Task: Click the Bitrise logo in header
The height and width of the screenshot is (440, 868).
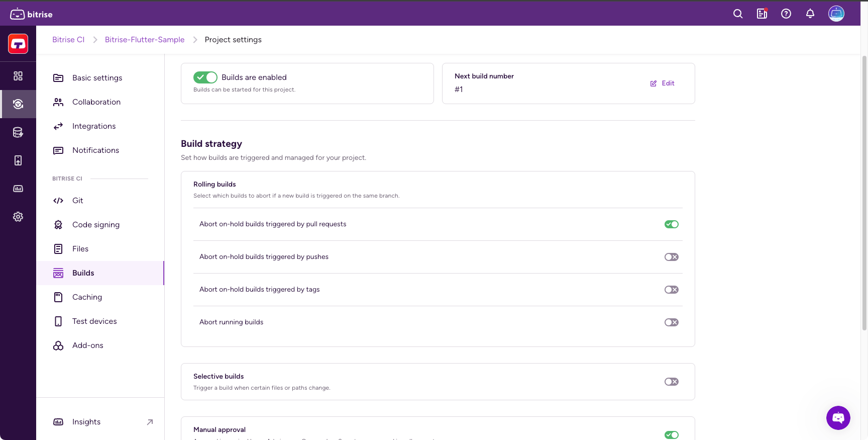Action: point(31,14)
